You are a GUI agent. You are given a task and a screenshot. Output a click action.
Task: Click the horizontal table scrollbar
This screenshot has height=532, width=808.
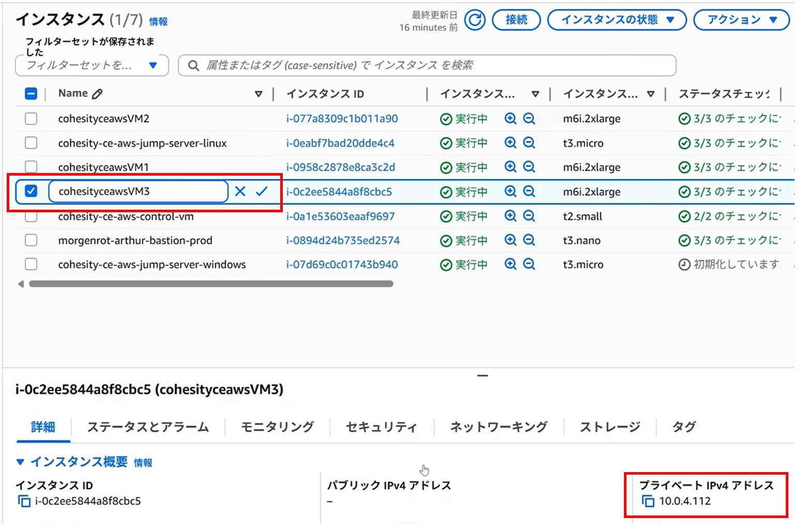click(x=211, y=284)
